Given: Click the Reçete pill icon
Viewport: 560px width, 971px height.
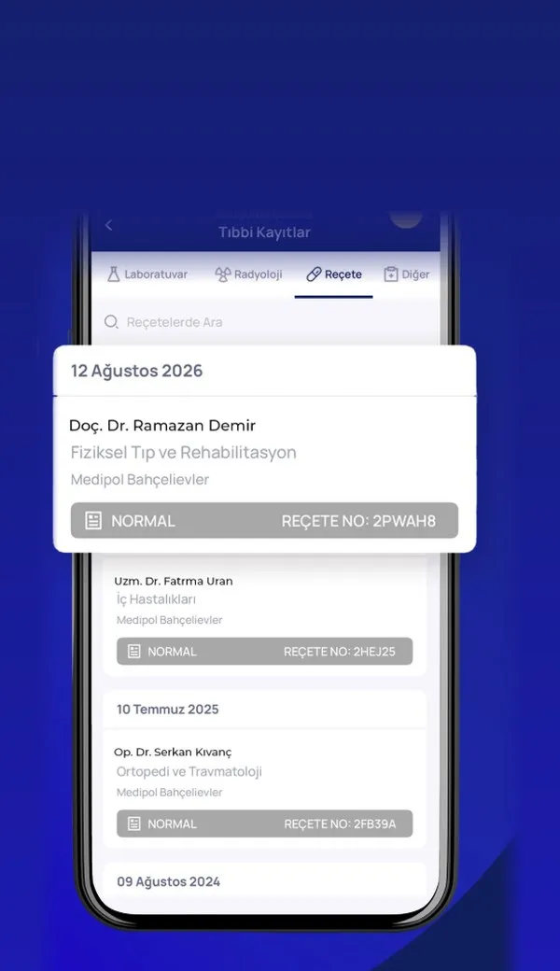Looking at the screenshot, I should [314, 274].
